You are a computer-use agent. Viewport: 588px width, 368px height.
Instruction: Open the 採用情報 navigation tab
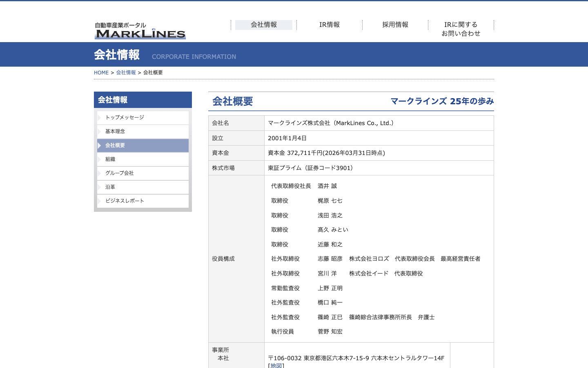395,25
